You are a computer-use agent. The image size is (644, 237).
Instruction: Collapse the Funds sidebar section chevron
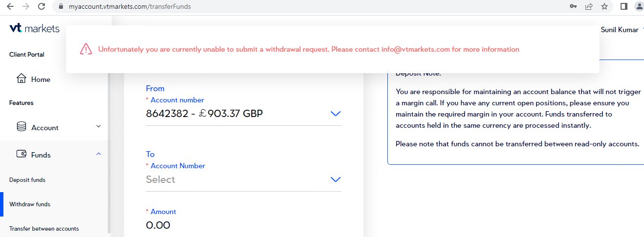(99, 154)
